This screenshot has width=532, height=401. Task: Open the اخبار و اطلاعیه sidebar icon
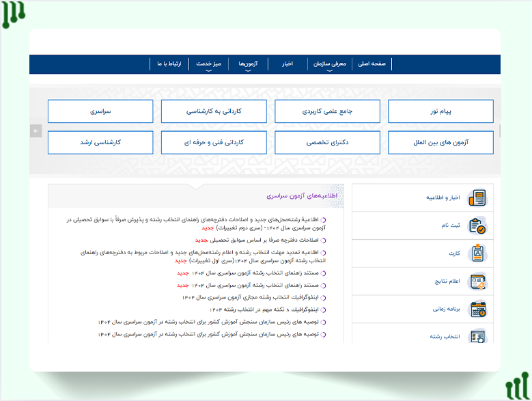[477, 198]
